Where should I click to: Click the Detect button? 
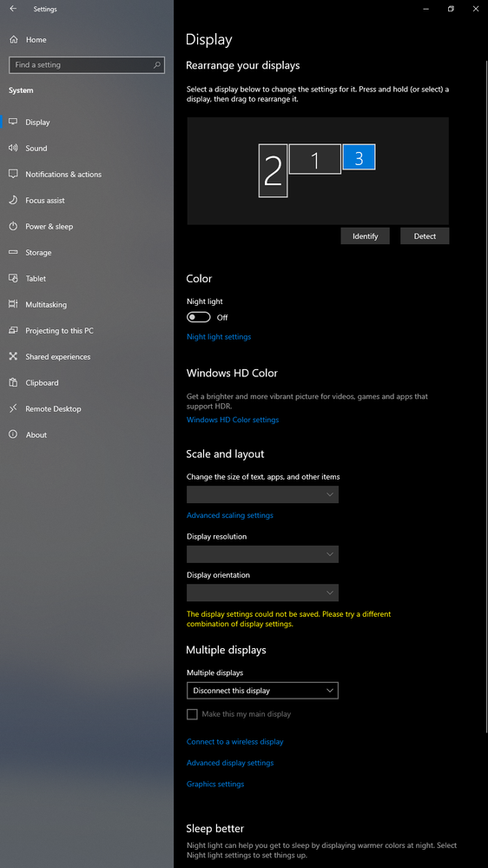(x=425, y=235)
